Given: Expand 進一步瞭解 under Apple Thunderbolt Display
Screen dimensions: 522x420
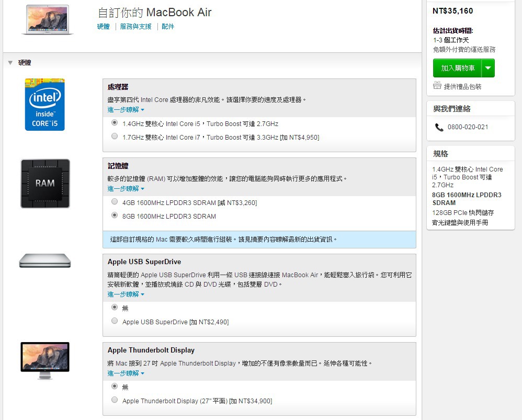Looking at the screenshot, I should tap(126, 373).
